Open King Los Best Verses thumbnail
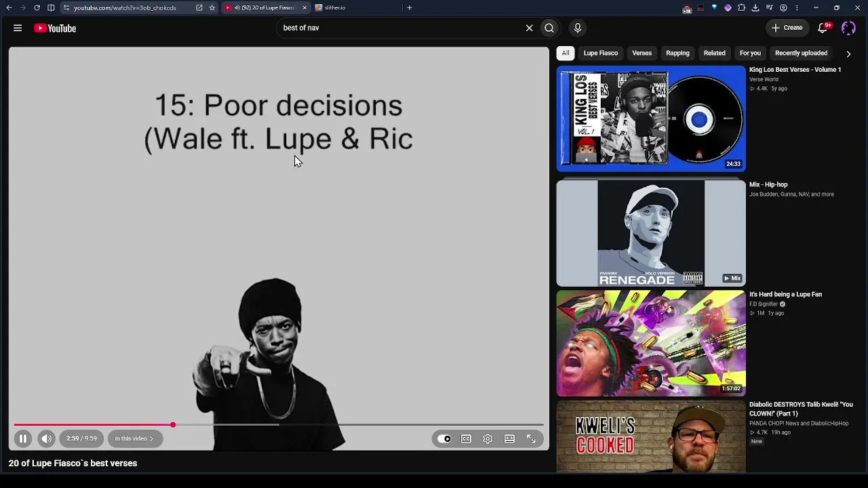Image resolution: width=868 pixels, height=488 pixels. pyautogui.click(x=651, y=119)
